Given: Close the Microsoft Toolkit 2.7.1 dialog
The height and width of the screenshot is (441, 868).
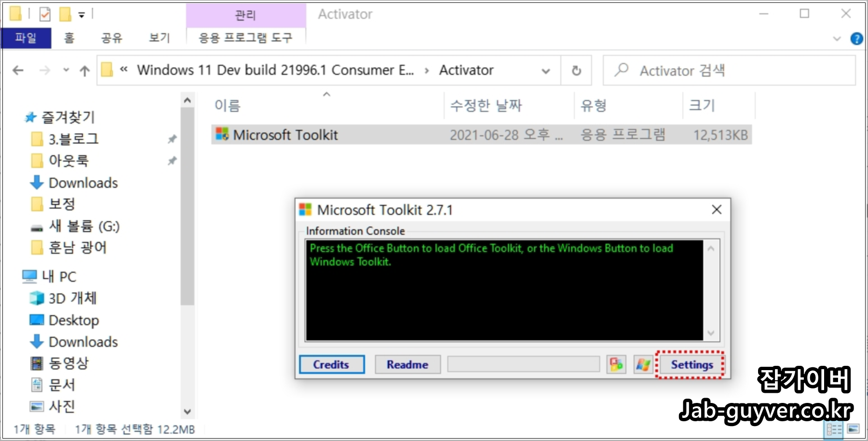Looking at the screenshot, I should [717, 210].
